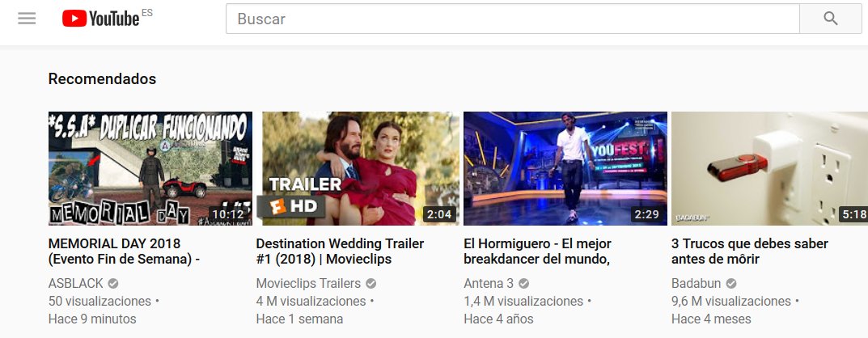Click the 4 M visualizaciones text
The image size is (868, 338).
pyautogui.click(x=311, y=302)
